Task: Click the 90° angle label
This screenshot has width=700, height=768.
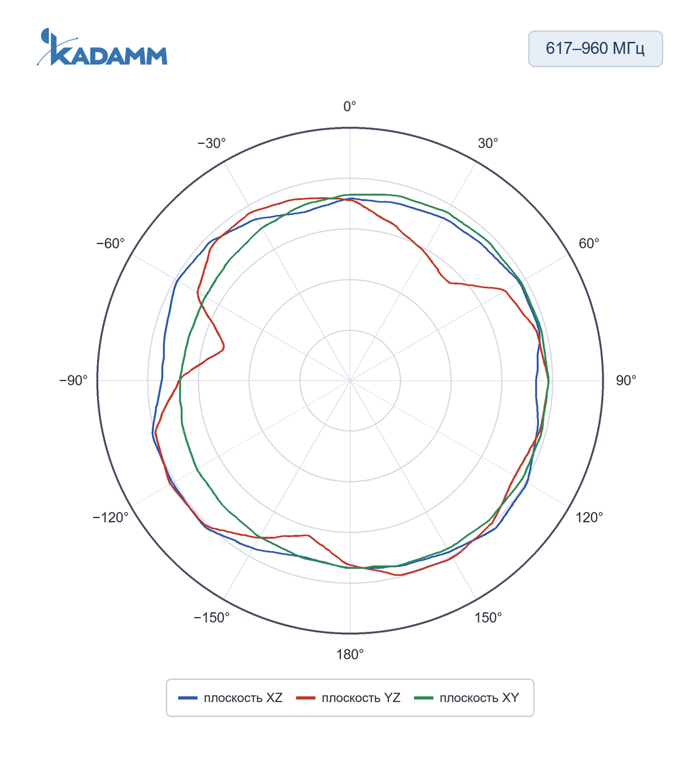Action: coord(626,381)
